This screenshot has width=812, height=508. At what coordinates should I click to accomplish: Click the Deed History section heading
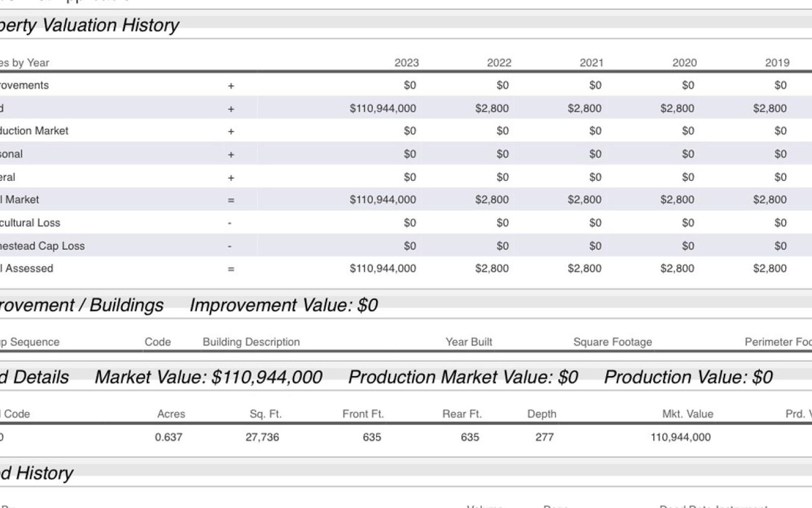[37, 473]
